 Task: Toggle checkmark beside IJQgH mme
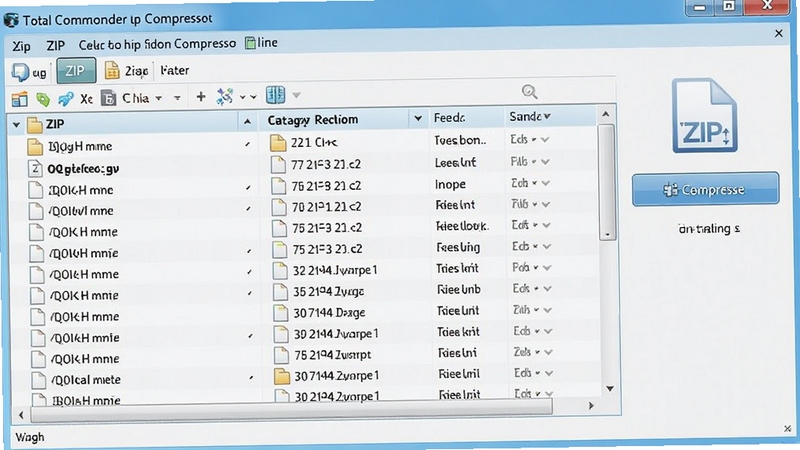[247, 145]
